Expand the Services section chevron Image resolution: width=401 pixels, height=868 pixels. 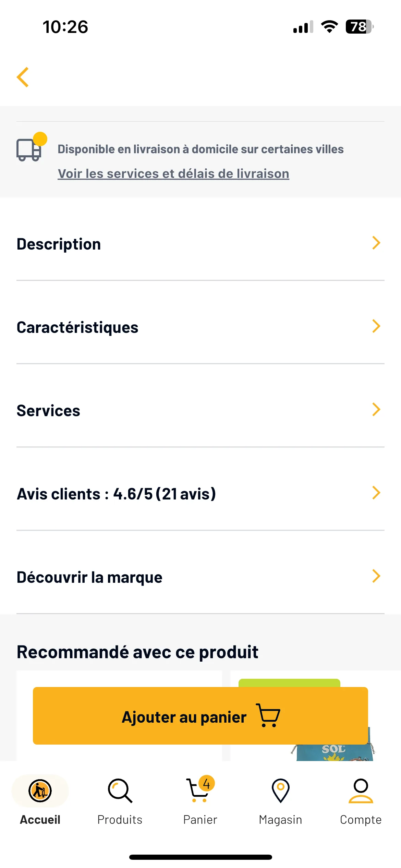coord(376,409)
